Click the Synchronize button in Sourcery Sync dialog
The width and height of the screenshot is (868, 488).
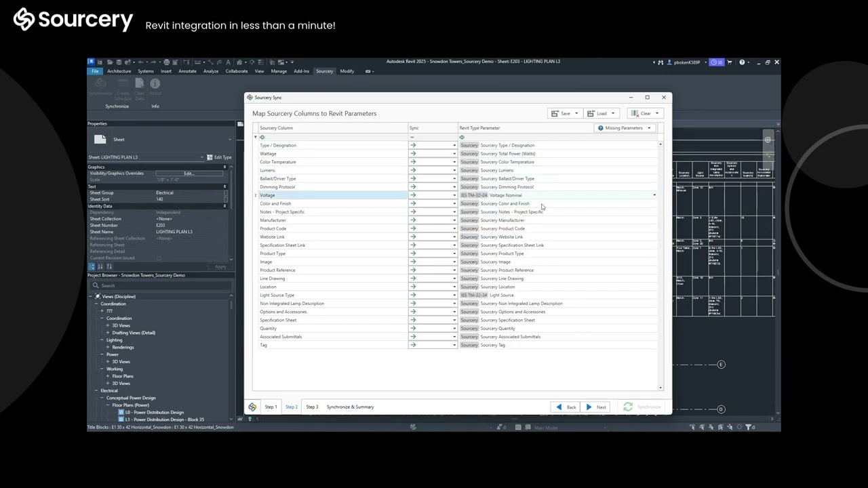pos(642,407)
